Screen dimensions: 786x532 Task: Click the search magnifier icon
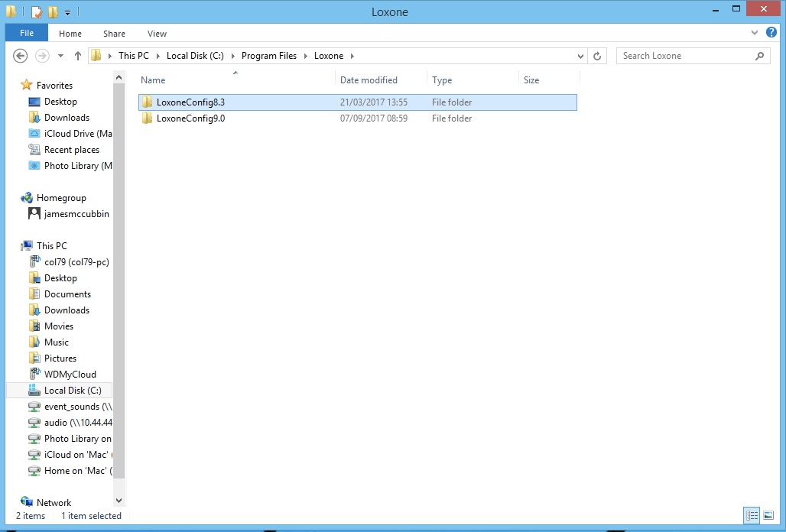[759, 56]
